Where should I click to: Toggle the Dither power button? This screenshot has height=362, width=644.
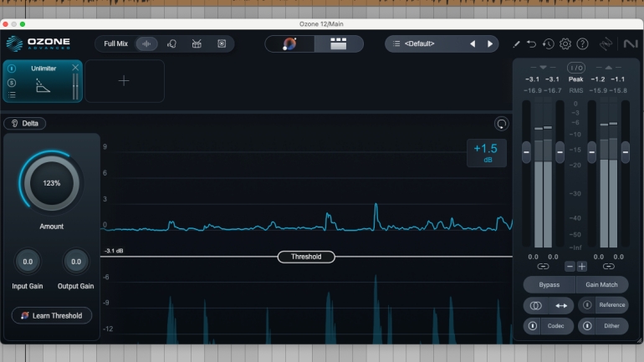[x=587, y=326]
